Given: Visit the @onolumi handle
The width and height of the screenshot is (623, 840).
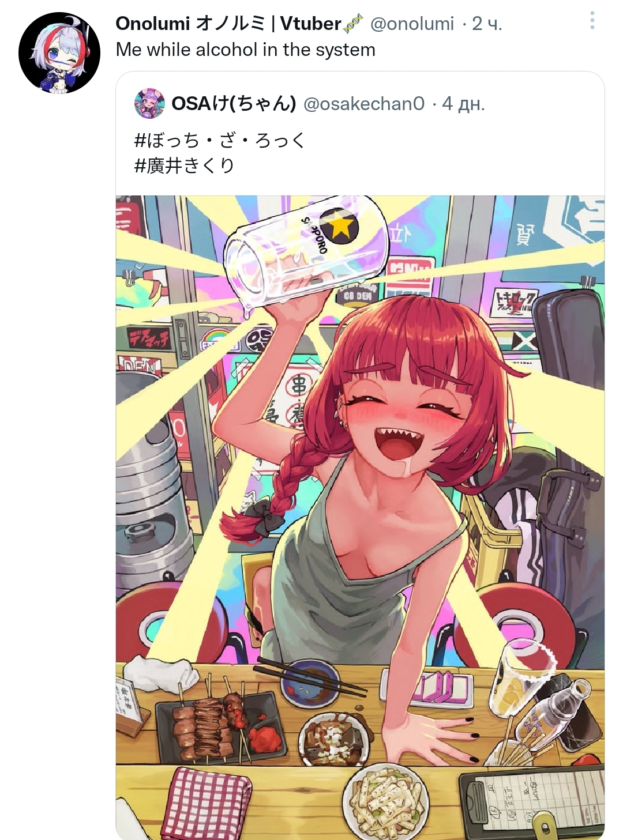Looking at the screenshot, I should click(412, 24).
